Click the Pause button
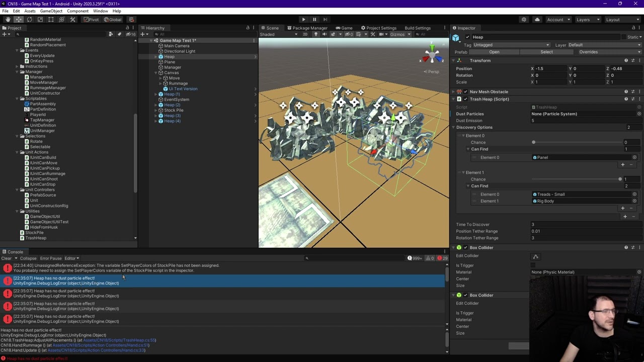The height and width of the screenshot is (362, 644). (314, 20)
